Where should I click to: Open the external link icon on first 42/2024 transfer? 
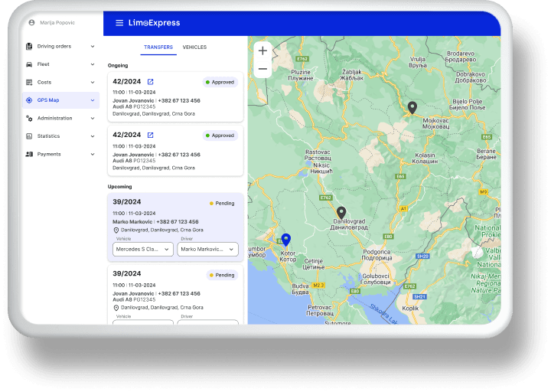pyautogui.click(x=150, y=82)
